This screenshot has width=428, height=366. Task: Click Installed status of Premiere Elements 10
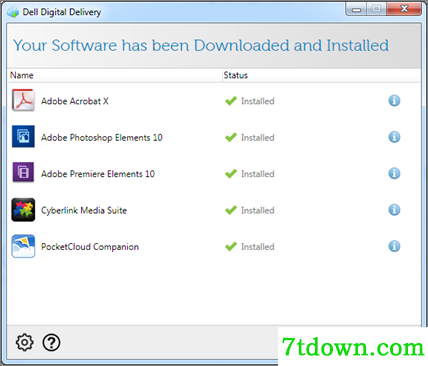pyautogui.click(x=258, y=174)
